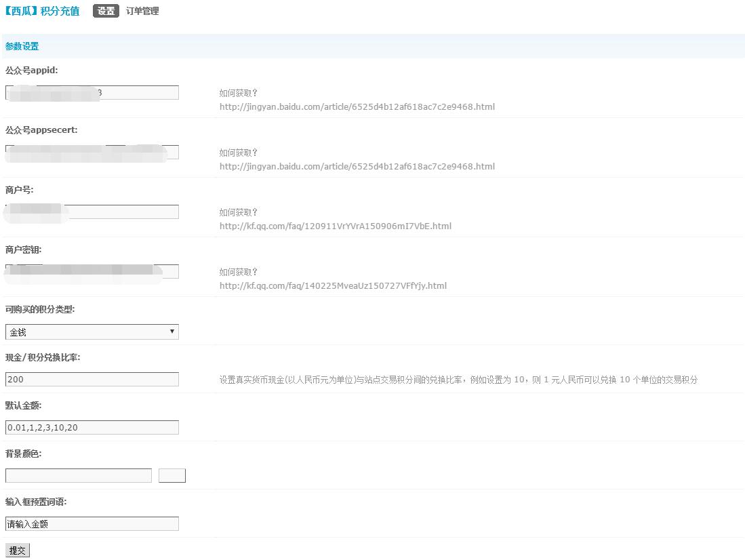
Task: Click the 【西瓜】积分充值 page title
Action: pyautogui.click(x=42, y=11)
